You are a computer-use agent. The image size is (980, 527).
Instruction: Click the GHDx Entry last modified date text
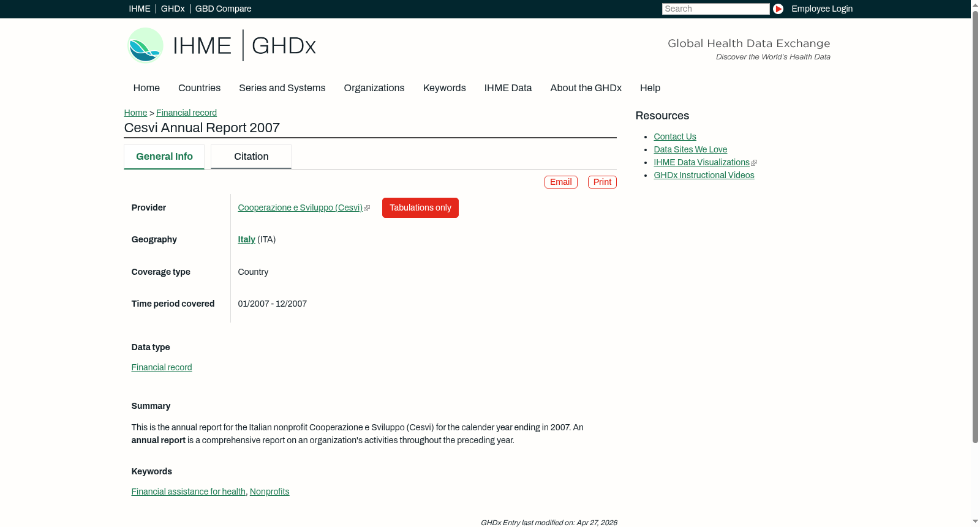[x=549, y=523]
